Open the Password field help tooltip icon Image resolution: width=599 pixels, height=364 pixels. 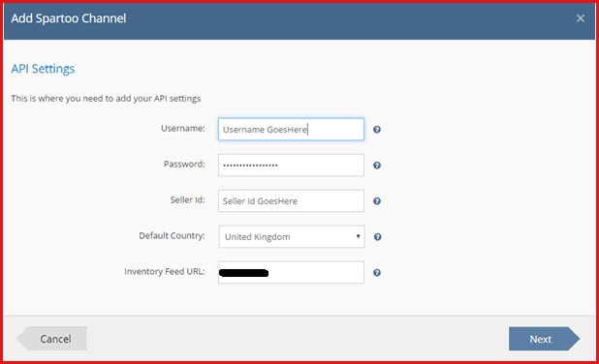pyautogui.click(x=377, y=166)
